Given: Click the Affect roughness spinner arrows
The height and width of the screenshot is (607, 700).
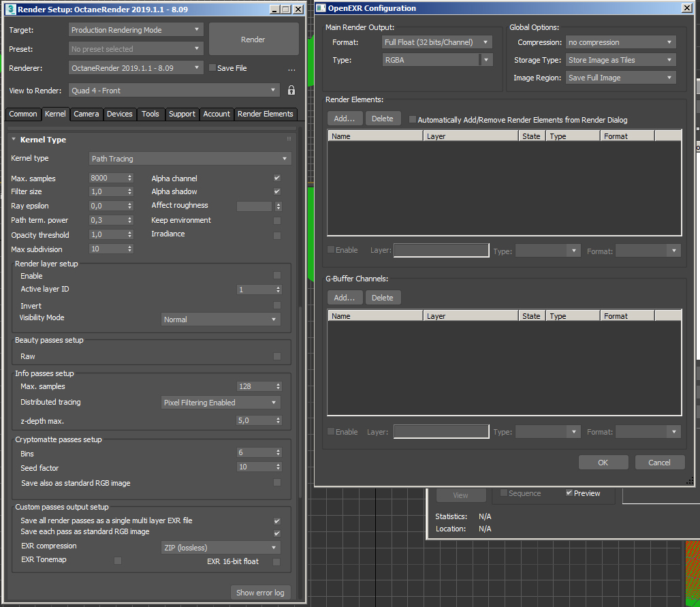Looking at the screenshot, I should (x=278, y=206).
